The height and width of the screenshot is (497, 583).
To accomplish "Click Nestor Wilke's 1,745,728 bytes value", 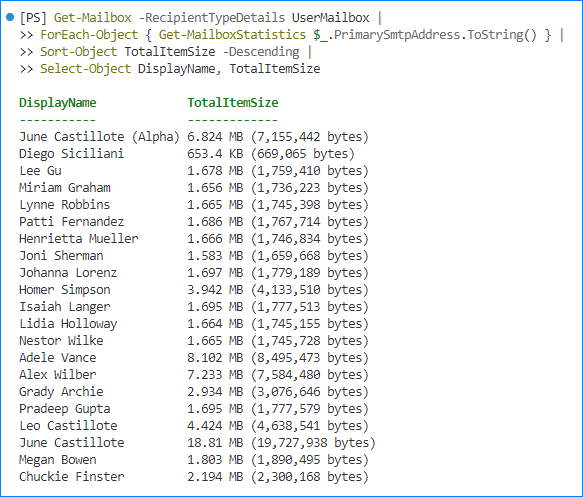I will [x=310, y=341].
